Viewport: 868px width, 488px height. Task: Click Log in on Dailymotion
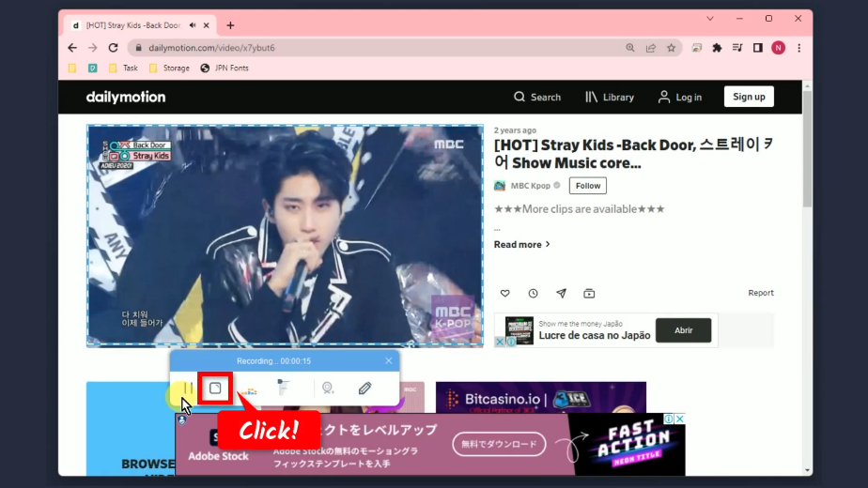pos(680,97)
